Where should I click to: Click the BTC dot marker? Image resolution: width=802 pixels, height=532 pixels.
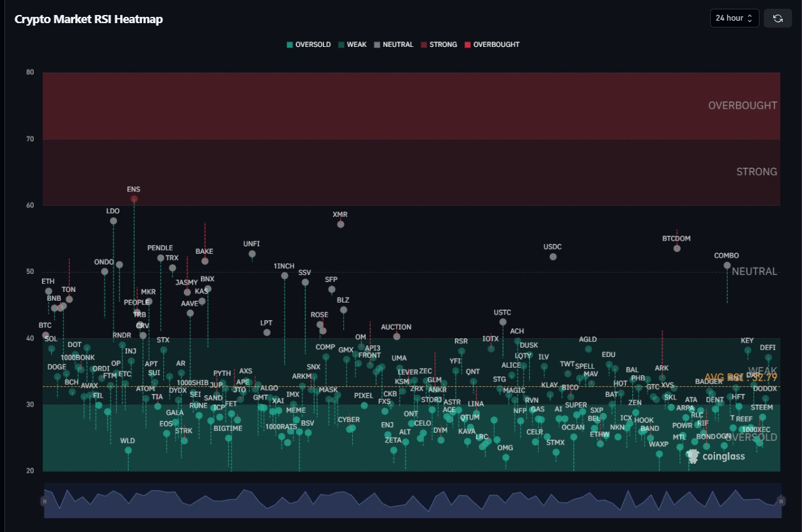click(x=45, y=335)
